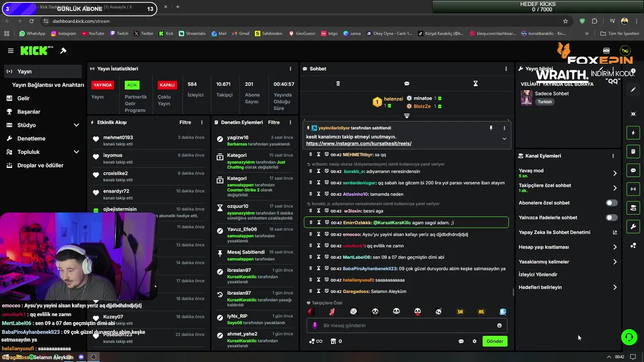Toggle Yalnızca ifadelerle sohbet switch
The image size is (644, 362).
pos(611,218)
